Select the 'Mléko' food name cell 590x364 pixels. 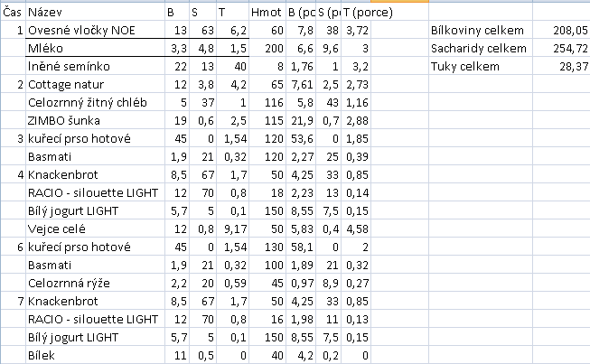[95, 48]
